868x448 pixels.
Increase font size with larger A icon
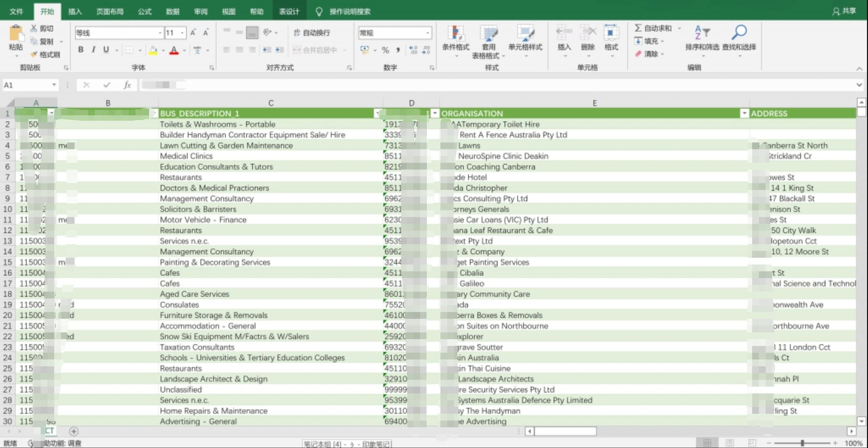[x=193, y=33]
